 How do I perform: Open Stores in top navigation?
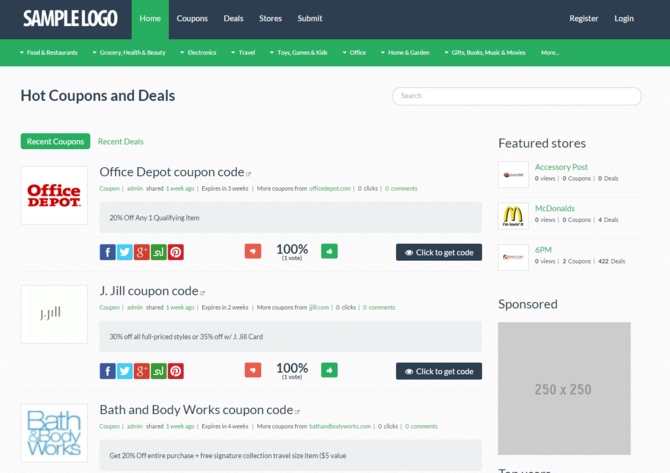click(x=270, y=19)
